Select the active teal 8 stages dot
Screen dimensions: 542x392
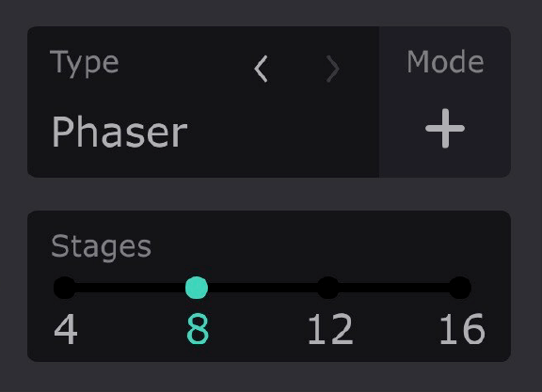[x=197, y=288]
